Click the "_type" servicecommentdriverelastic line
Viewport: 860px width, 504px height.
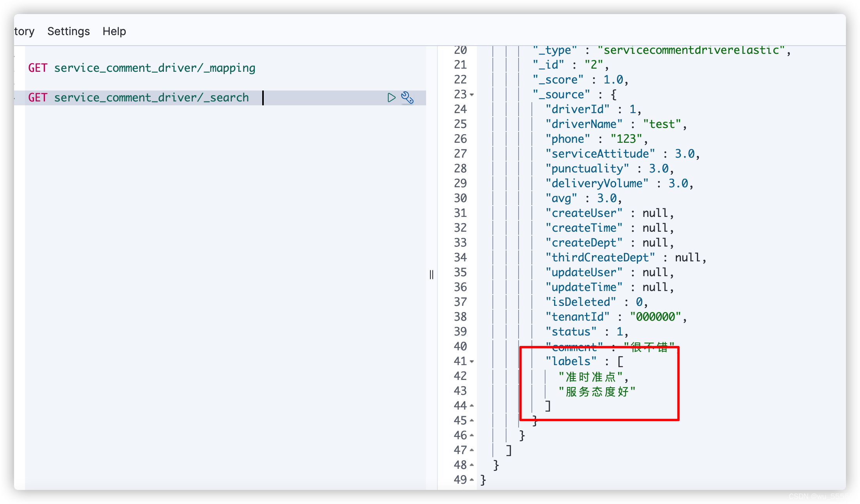click(x=662, y=51)
